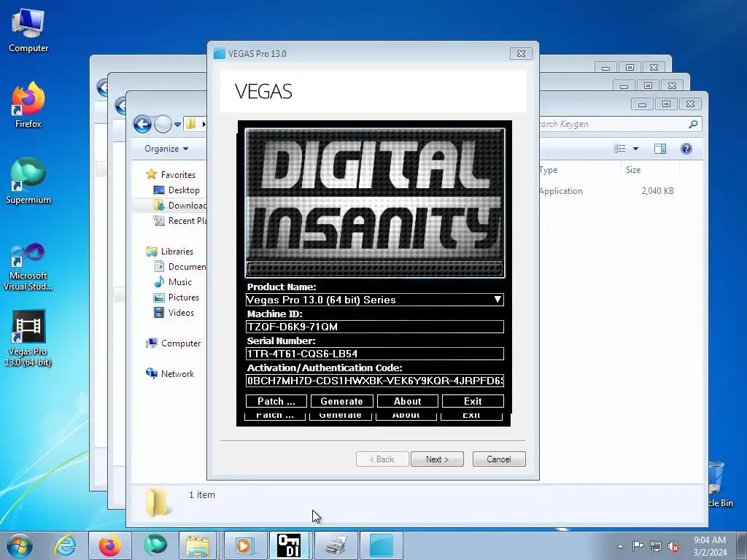Open Downloads in the Favorites list
Screen dimensions: 747x560
click(x=187, y=205)
